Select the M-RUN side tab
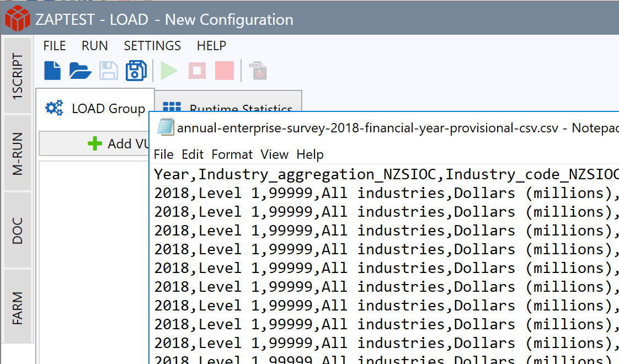This screenshot has height=364, width=619. point(18,153)
